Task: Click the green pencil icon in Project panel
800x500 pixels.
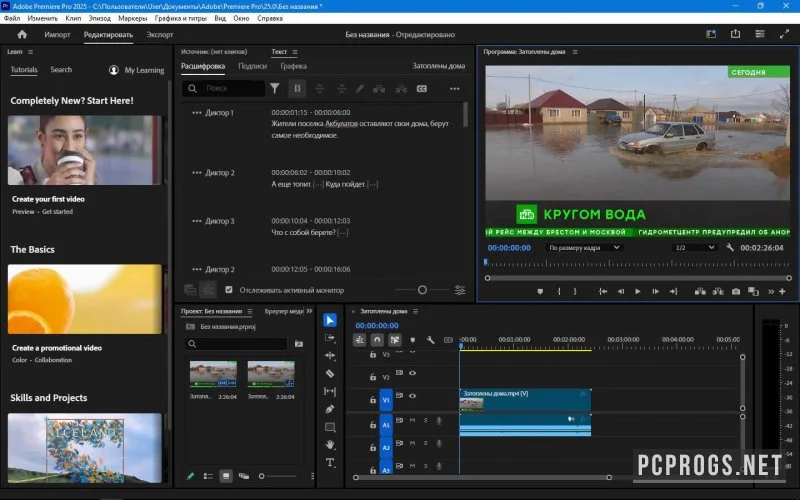Action: point(190,476)
